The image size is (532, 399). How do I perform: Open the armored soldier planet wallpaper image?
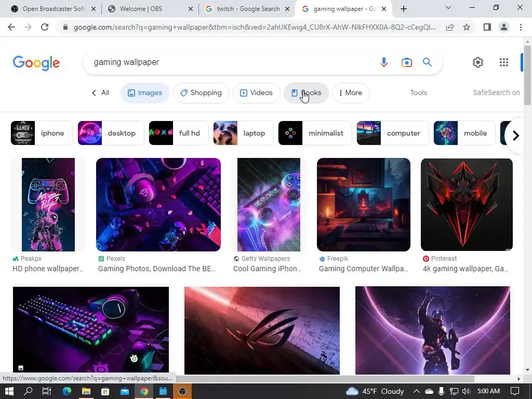tap(433, 330)
